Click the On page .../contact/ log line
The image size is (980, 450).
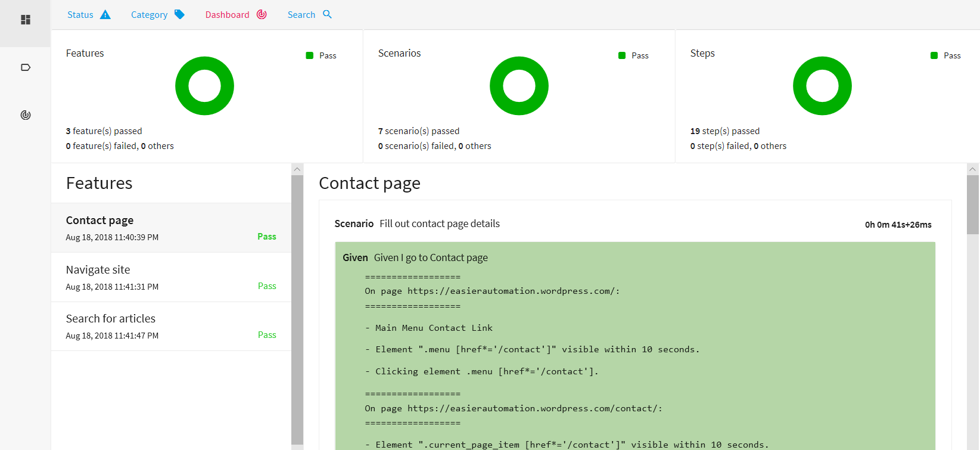click(x=514, y=409)
